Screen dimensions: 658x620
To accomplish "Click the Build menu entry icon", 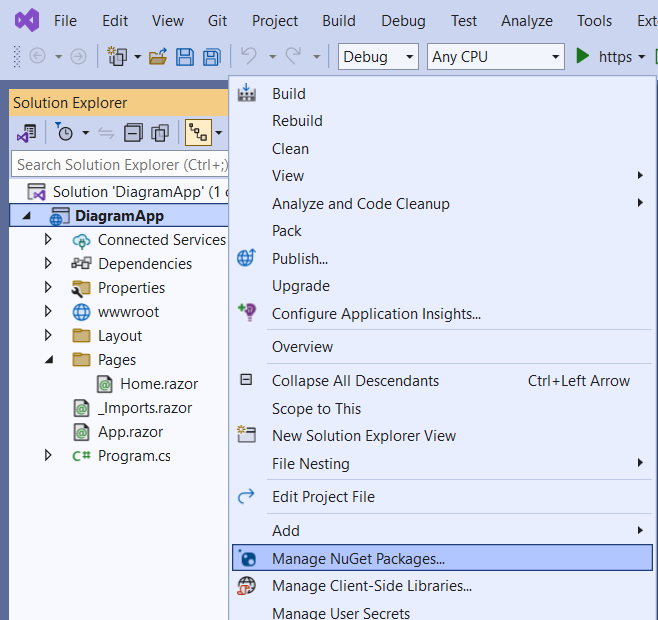I will [x=246, y=93].
